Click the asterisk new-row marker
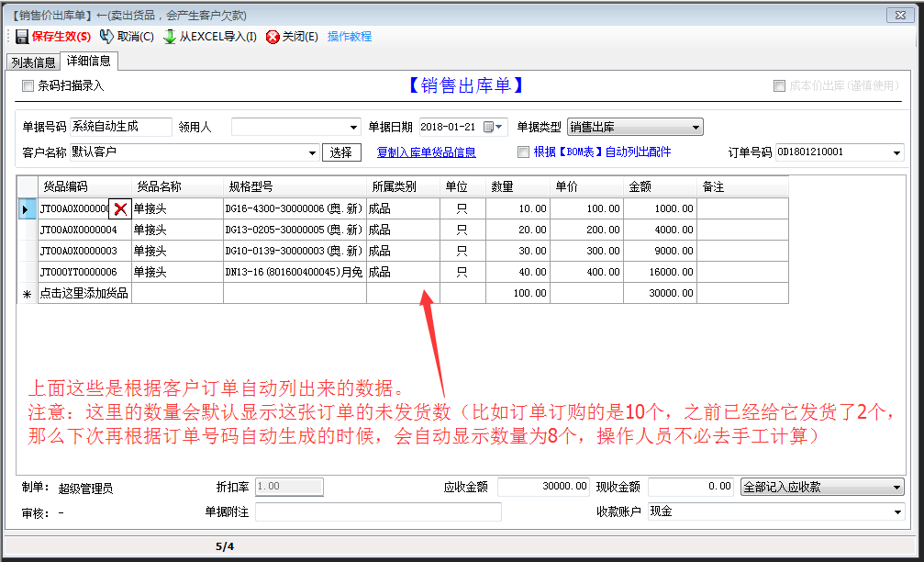 pos(26,294)
